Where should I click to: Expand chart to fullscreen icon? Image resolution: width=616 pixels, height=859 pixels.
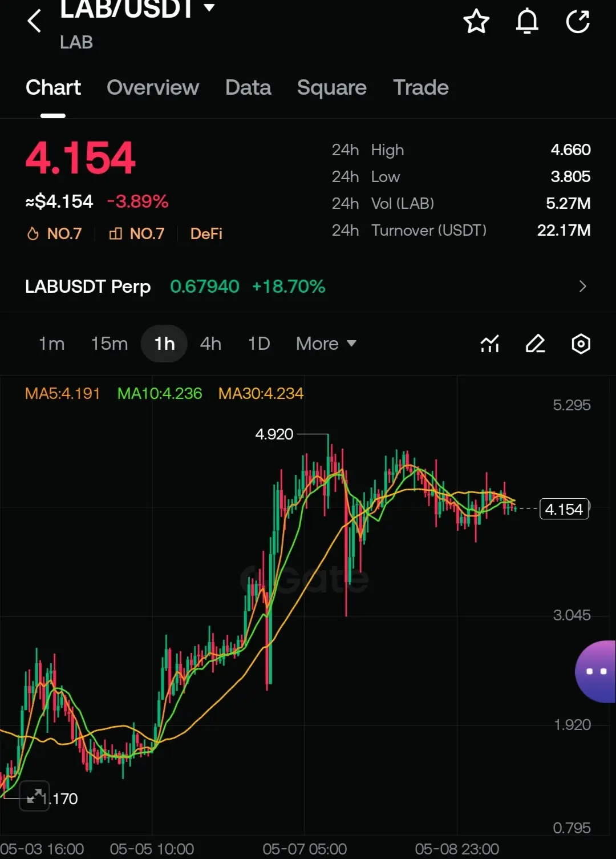35,796
